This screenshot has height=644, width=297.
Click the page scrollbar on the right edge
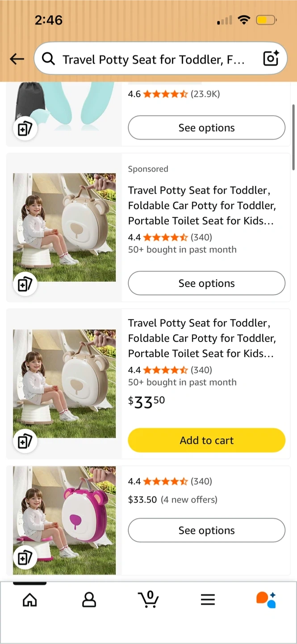pos(293,137)
